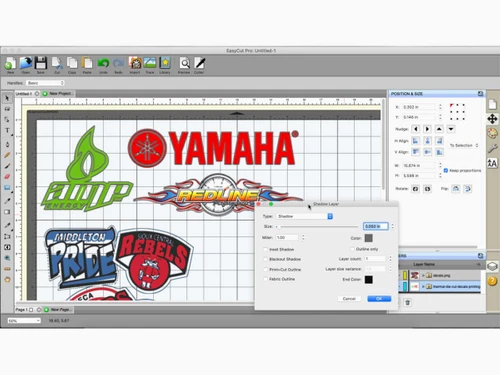This screenshot has height=375, width=500.
Task: Click the Layer count stepper
Action: click(390, 259)
